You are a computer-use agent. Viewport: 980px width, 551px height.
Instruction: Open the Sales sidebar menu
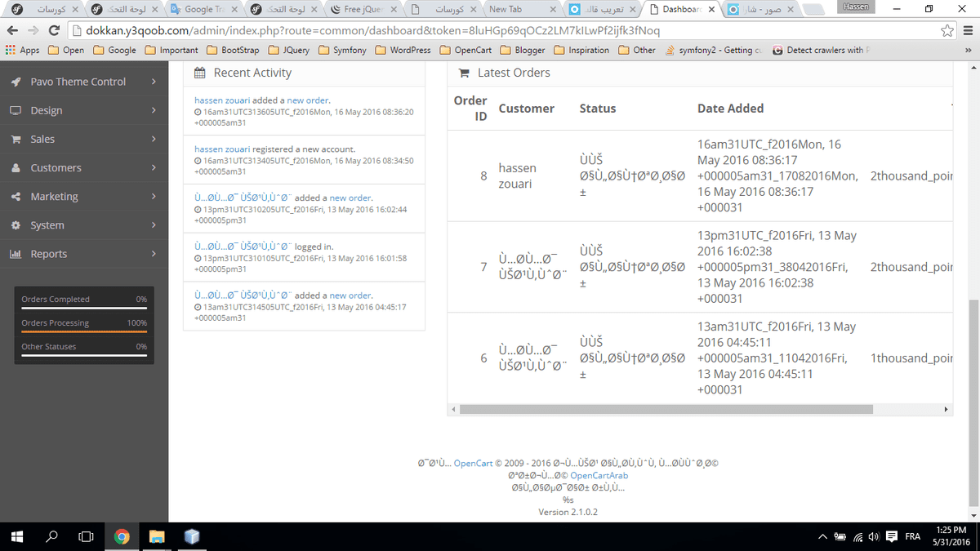[x=84, y=139]
